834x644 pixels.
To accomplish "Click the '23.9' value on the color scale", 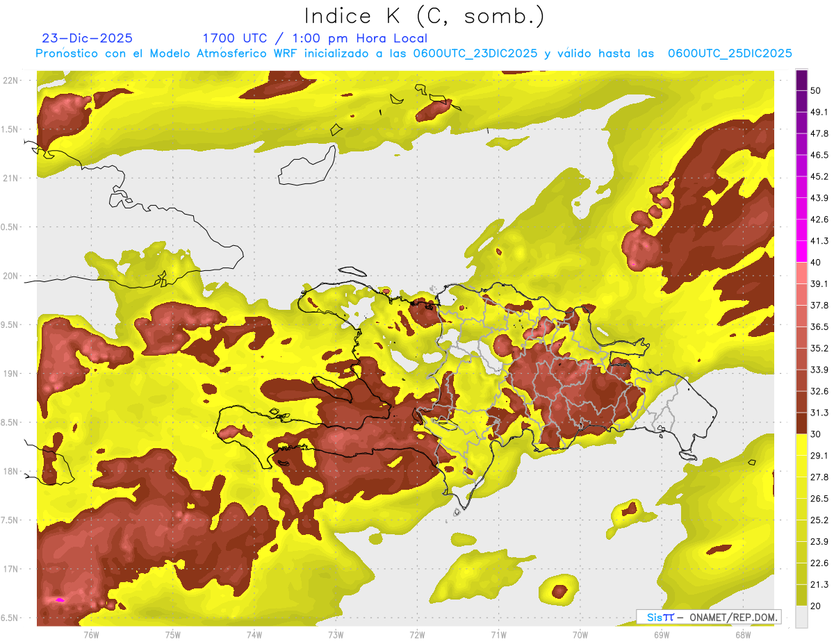I will [819, 541].
